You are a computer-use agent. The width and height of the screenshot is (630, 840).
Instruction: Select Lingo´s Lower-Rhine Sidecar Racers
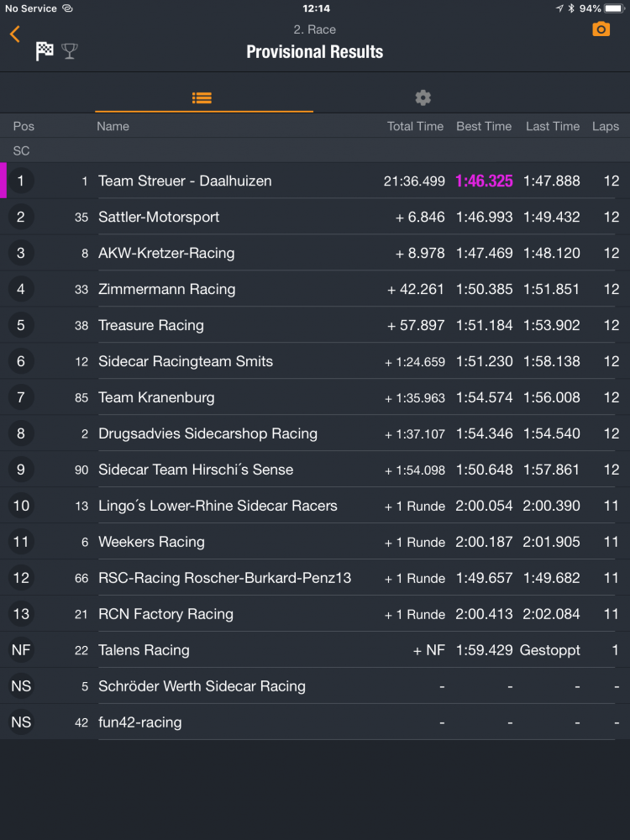tap(218, 506)
